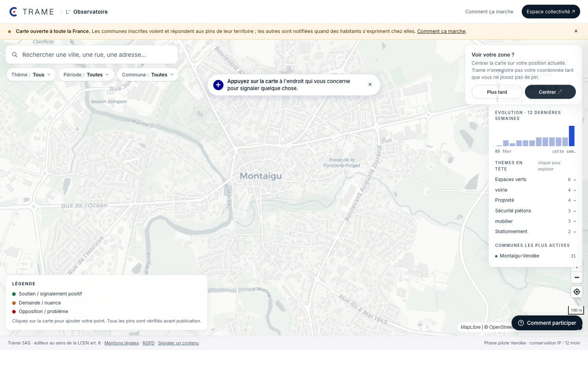Click the green Soutien legend dot

14,294
